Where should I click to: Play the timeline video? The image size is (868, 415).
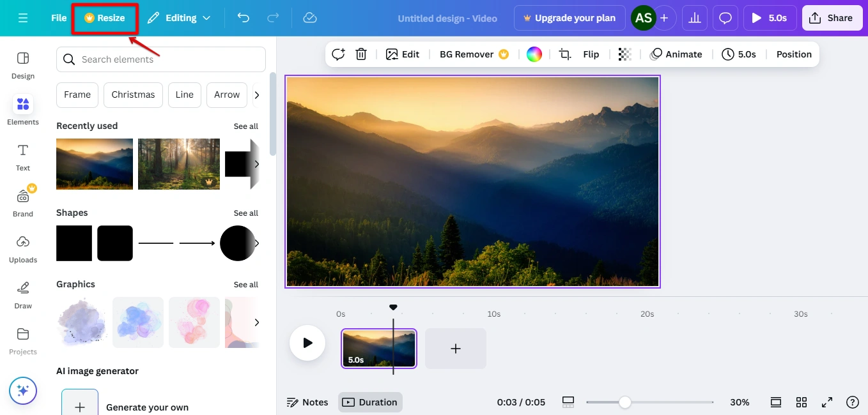(307, 343)
